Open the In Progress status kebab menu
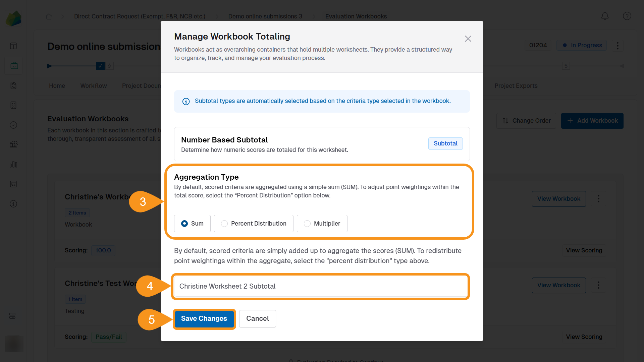Image resolution: width=644 pixels, height=362 pixels. (x=618, y=46)
